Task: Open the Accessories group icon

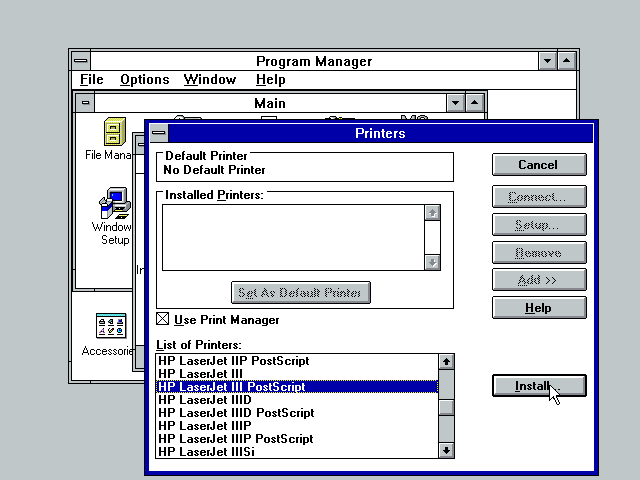Action: pyautogui.click(x=111, y=326)
